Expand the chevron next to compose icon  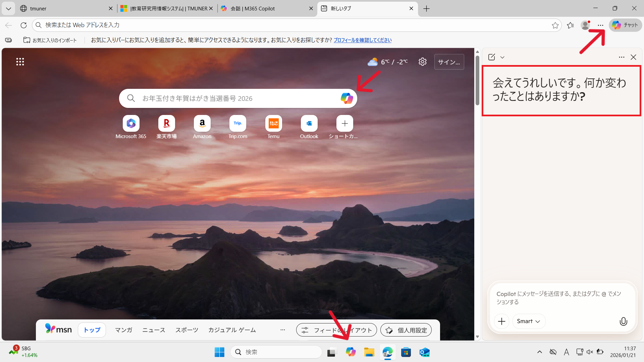point(502,57)
